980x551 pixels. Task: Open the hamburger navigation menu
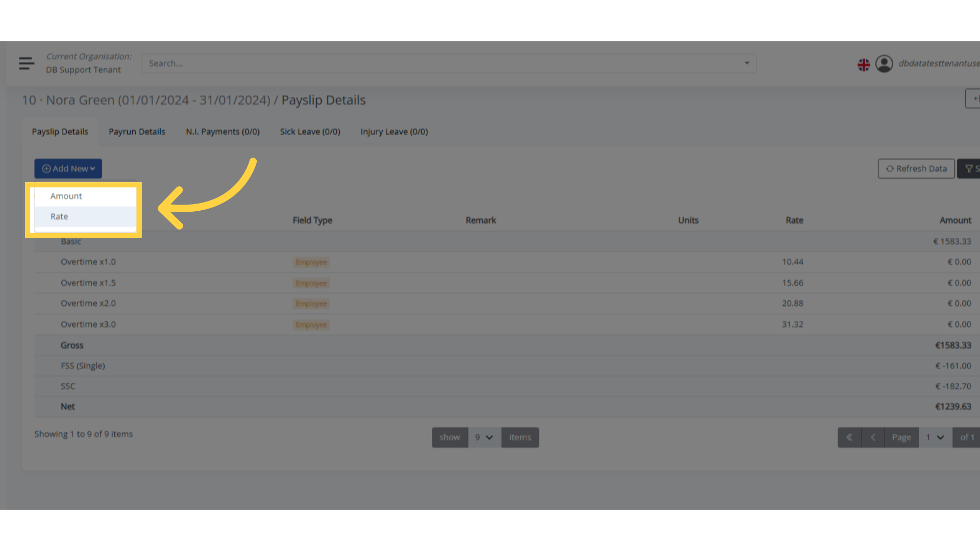(26, 63)
